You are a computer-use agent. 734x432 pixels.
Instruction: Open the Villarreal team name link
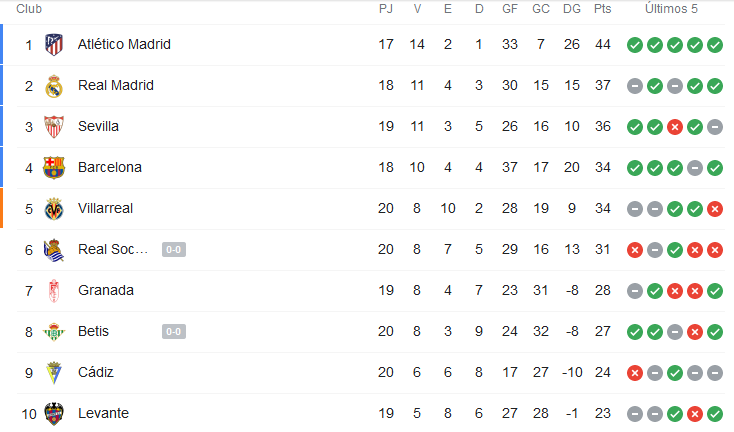pos(105,208)
